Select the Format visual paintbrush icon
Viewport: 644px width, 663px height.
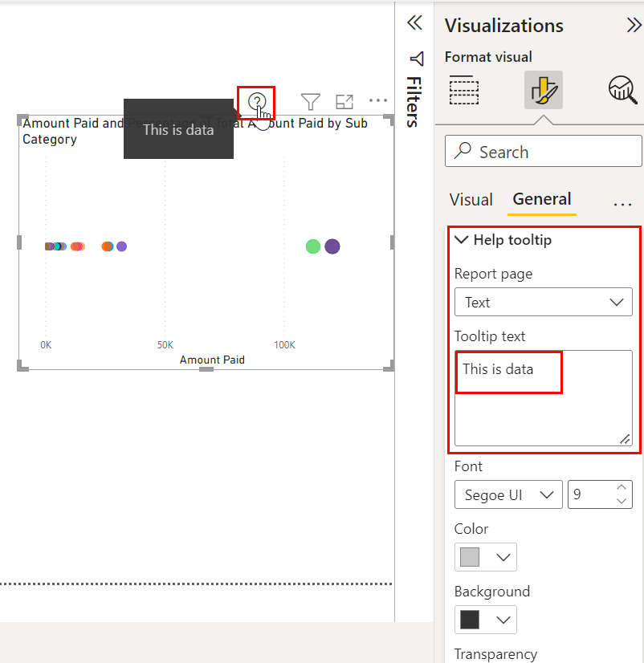point(544,90)
